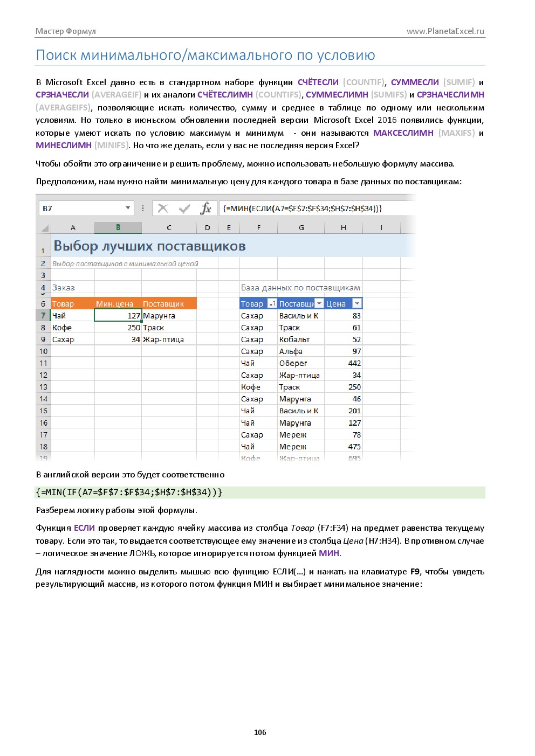Viewport: 535px width, 756px height.
Task: Click the orange 'Поставщик' header cell
Action: pyautogui.click(x=169, y=304)
